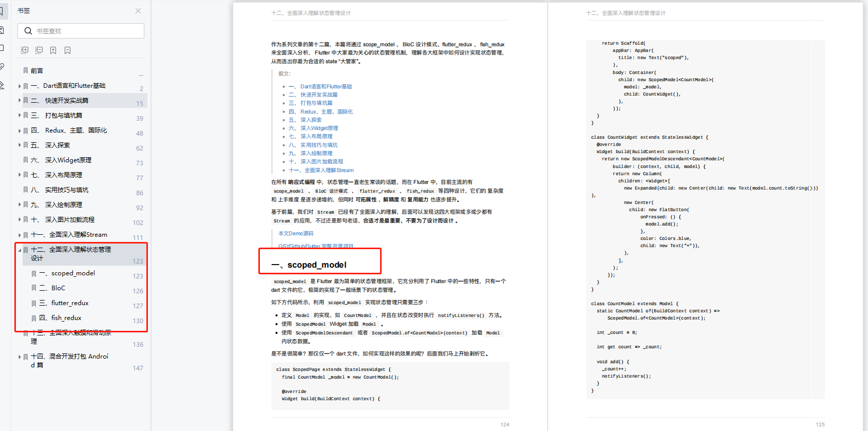Follow link 七、深入布局原理 in page
This screenshot has width=868, height=431.
(310, 136)
